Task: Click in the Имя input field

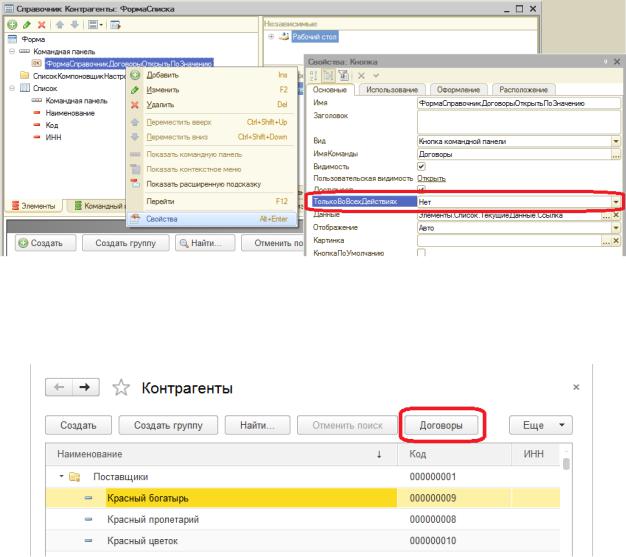Action: 519,103
